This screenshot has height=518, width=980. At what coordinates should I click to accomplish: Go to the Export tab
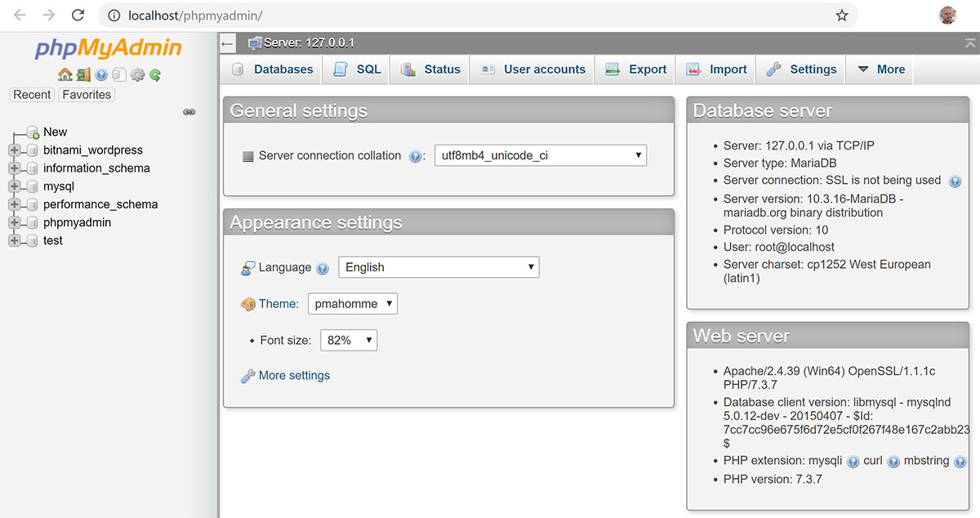coord(635,69)
